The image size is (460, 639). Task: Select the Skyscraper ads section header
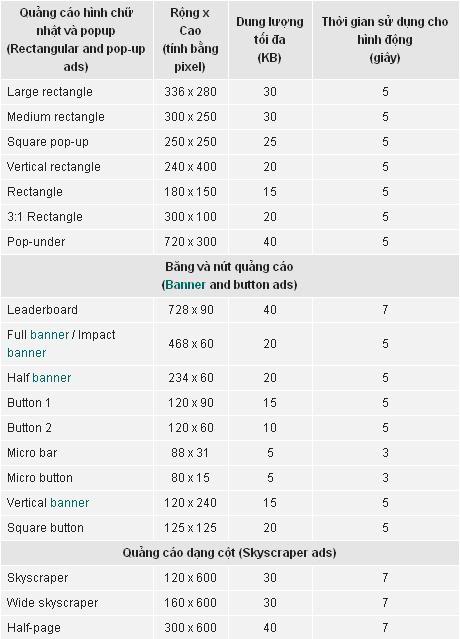229,553
